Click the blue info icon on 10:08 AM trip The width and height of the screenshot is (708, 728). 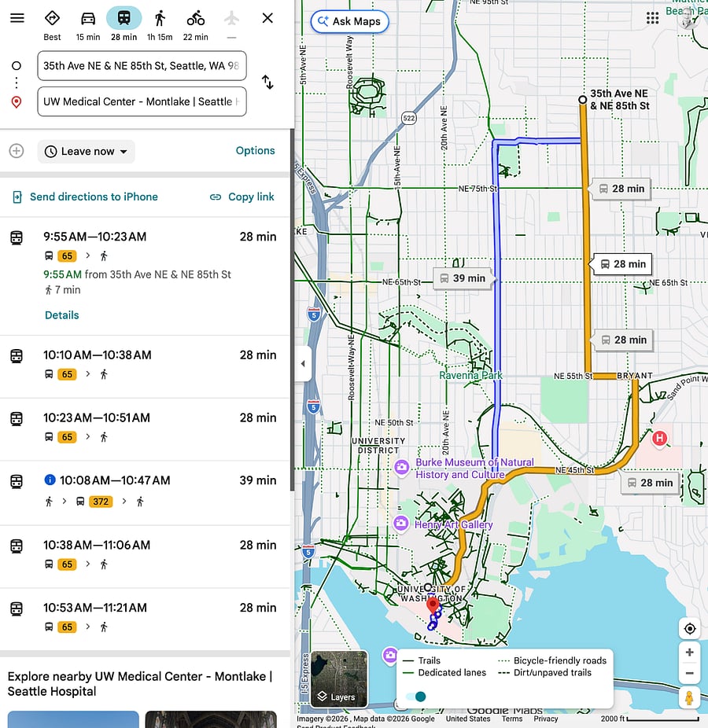tap(50, 480)
